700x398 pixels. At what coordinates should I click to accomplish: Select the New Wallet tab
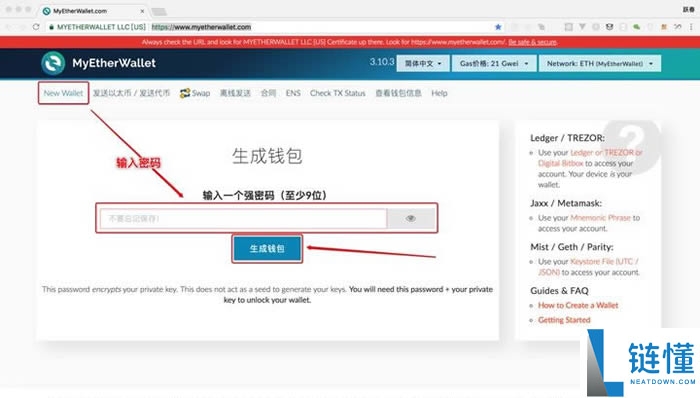pos(63,93)
